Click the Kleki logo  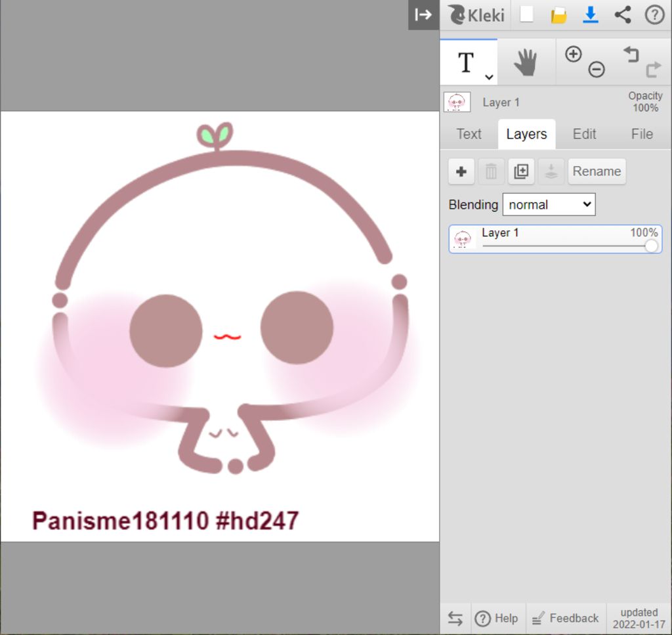point(476,15)
